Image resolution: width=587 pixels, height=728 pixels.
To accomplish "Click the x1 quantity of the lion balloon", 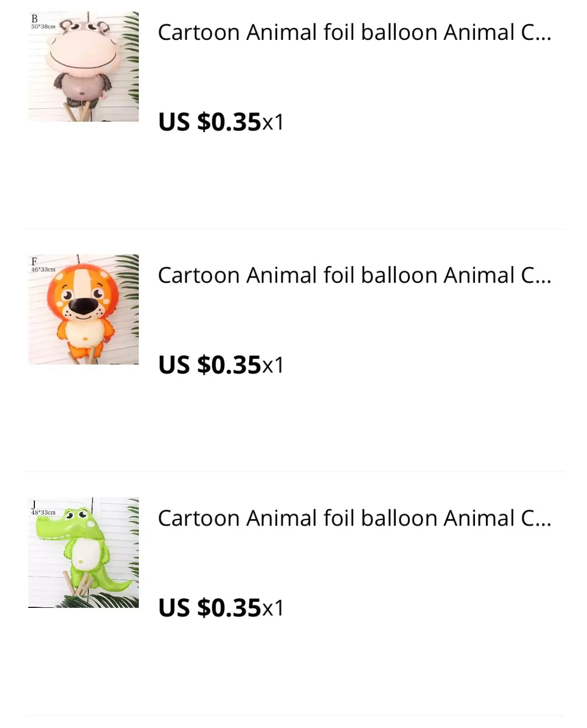I will (x=273, y=366).
